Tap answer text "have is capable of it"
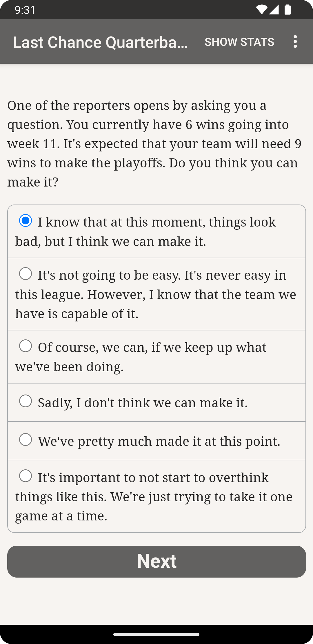This screenshot has height=644, width=313. 77,314
